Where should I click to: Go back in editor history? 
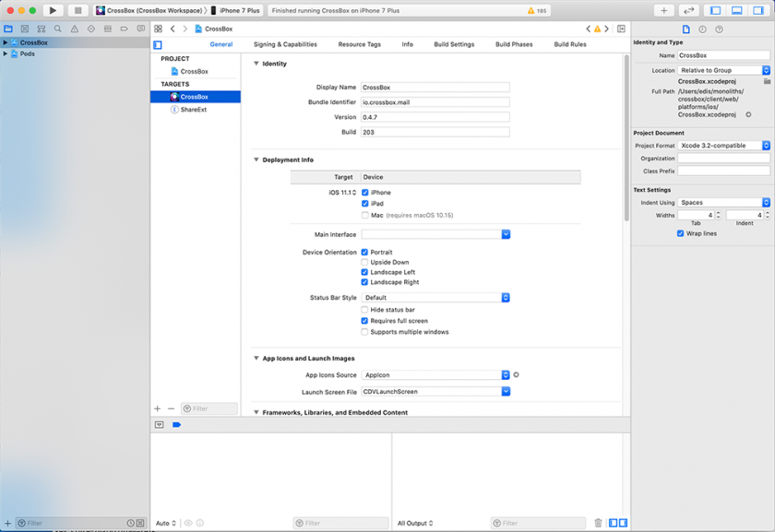(173, 29)
